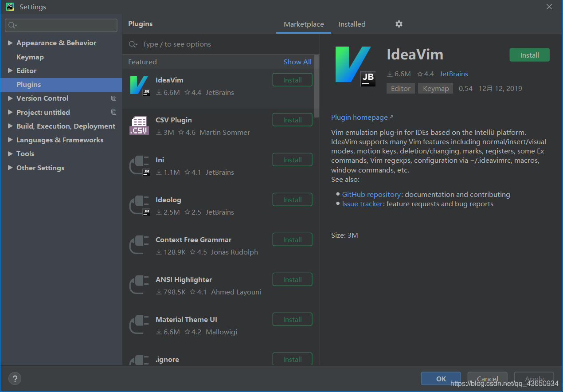Click the Editor tag in plugin details

click(401, 88)
